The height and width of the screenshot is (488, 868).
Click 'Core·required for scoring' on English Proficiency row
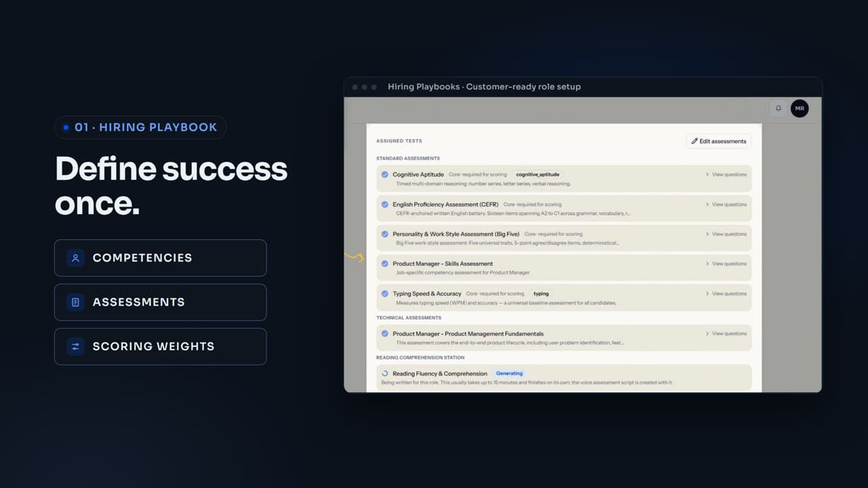pos(532,204)
